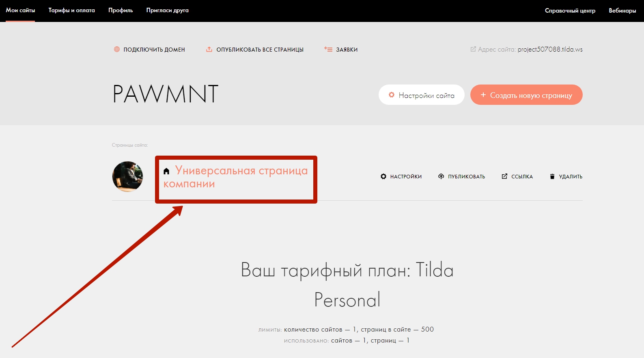Screen dimensions: 644x358
Task: Click the trash icon beside Удалить
Action: [x=552, y=176]
